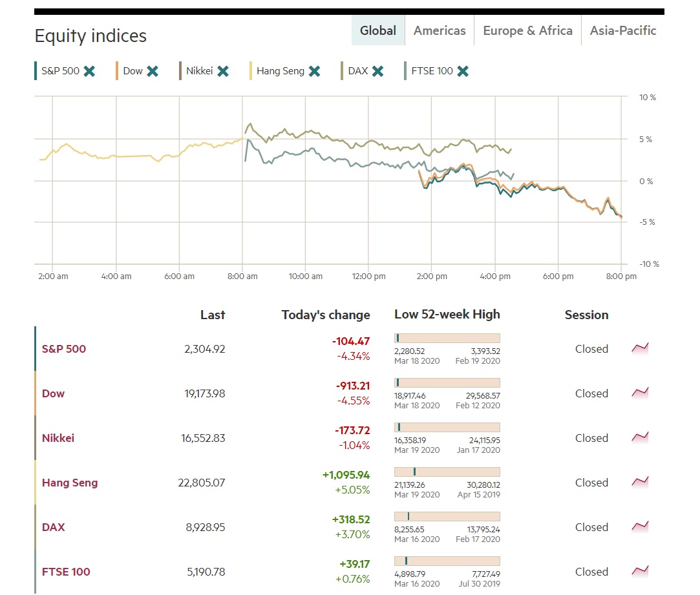Screen dimensions: 700x595
Task: Click the 8:00 am time axis label
Action: click(242, 277)
